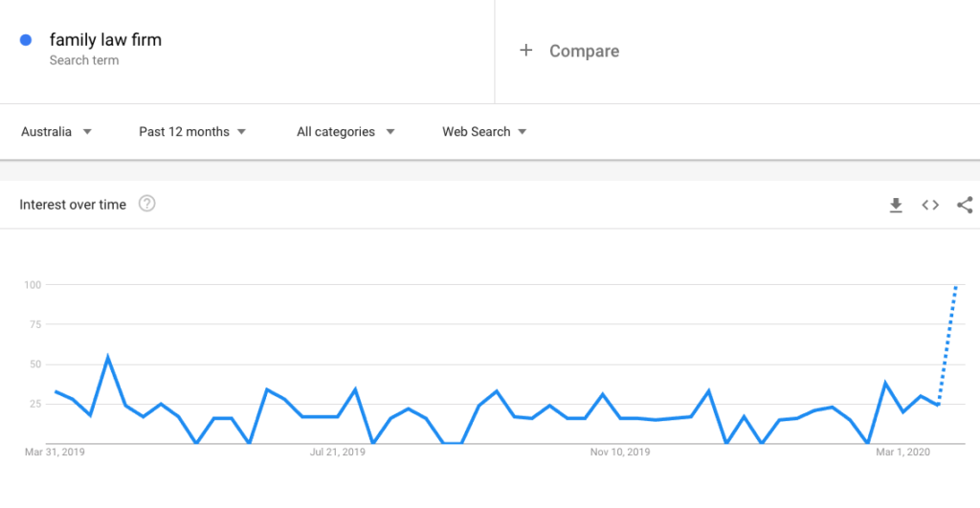Click the Mar 31, 2019 axis label

55,452
